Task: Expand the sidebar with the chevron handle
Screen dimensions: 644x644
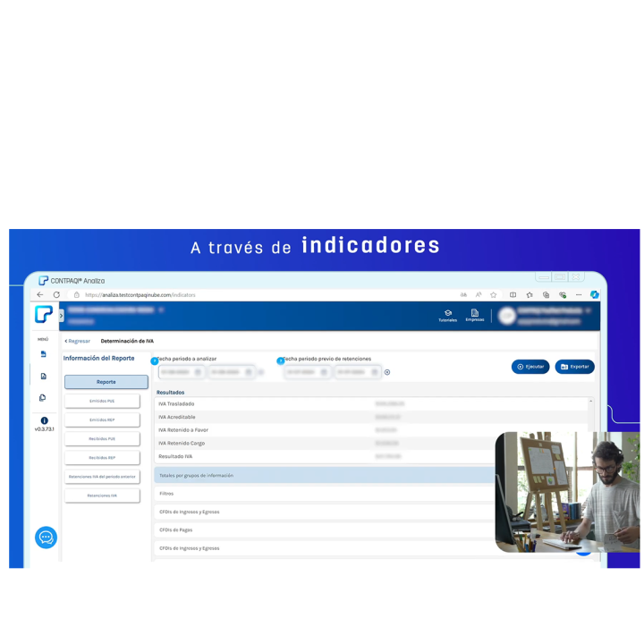Action: (x=62, y=316)
